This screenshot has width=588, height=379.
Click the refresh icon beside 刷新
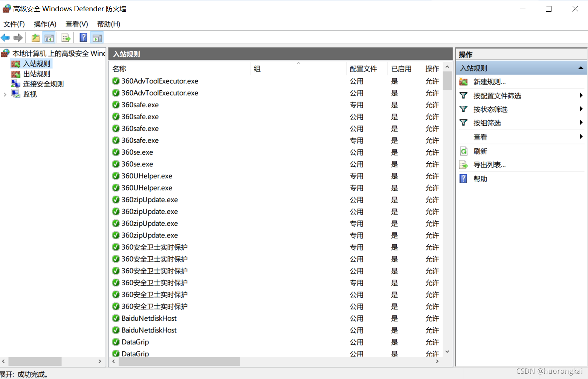pos(464,151)
